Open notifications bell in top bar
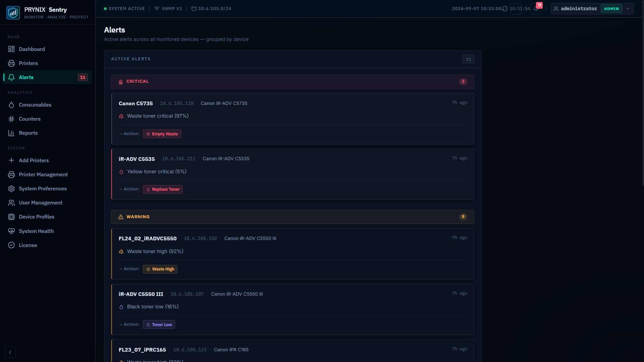Image resolution: width=644 pixels, height=362 pixels. pos(536,8)
